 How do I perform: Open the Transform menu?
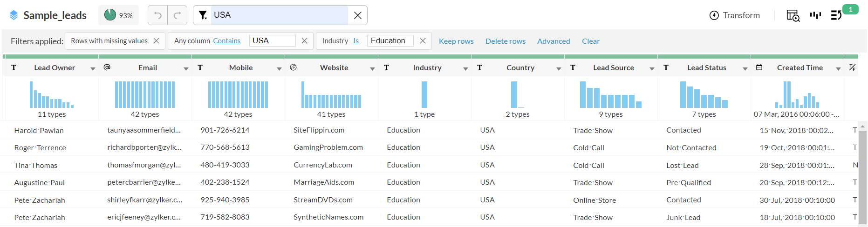pos(735,15)
